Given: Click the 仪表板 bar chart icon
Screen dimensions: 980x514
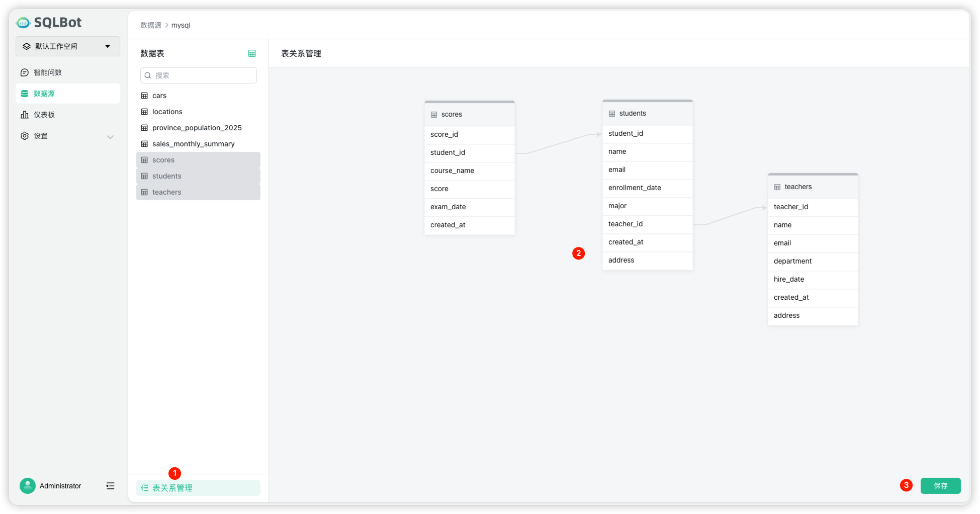Looking at the screenshot, I should pos(24,115).
